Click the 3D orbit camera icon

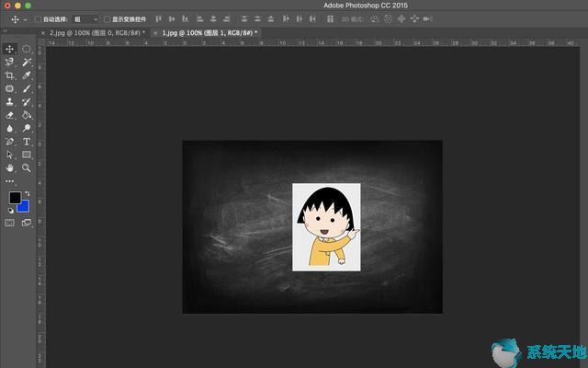coord(374,18)
